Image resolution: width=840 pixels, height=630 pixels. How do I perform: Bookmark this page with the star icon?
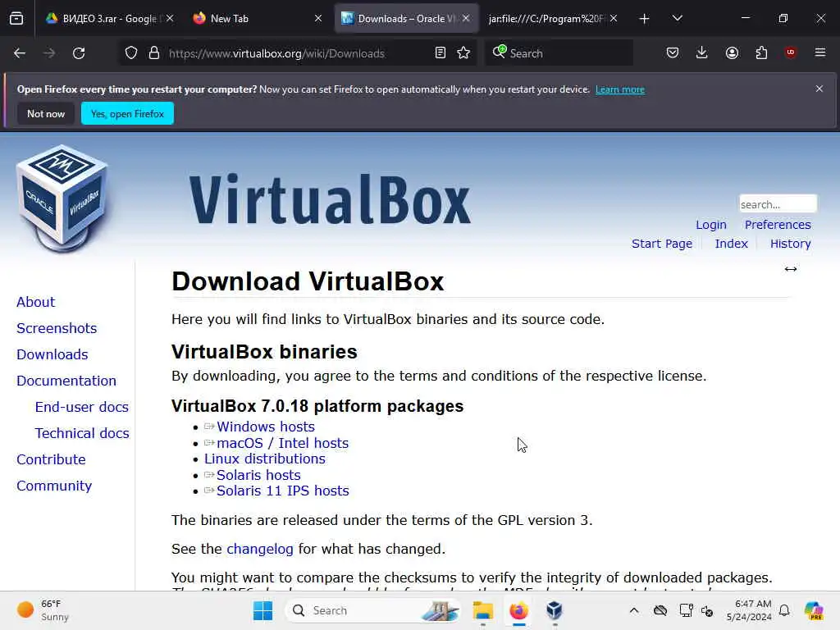464,53
